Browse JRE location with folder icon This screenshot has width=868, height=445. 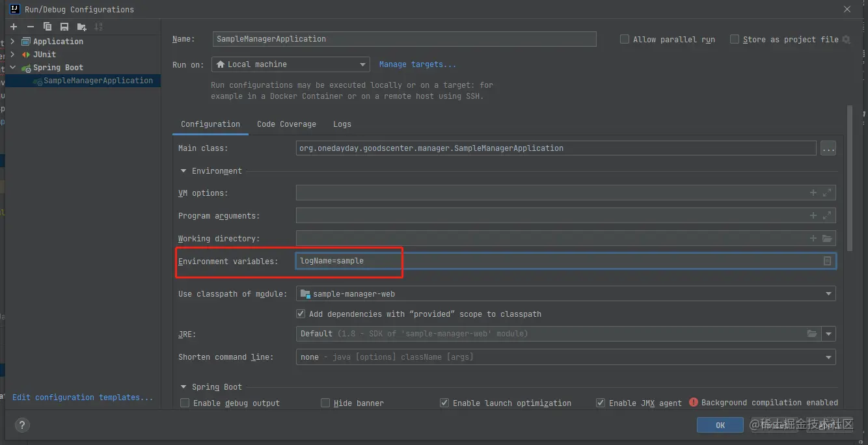click(x=812, y=334)
